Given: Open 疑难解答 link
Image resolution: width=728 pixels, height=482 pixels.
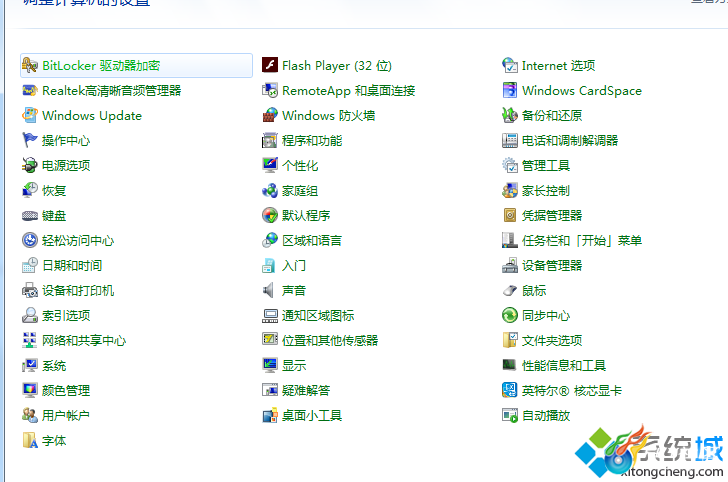Looking at the screenshot, I should pyautogui.click(x=306, y=391).
